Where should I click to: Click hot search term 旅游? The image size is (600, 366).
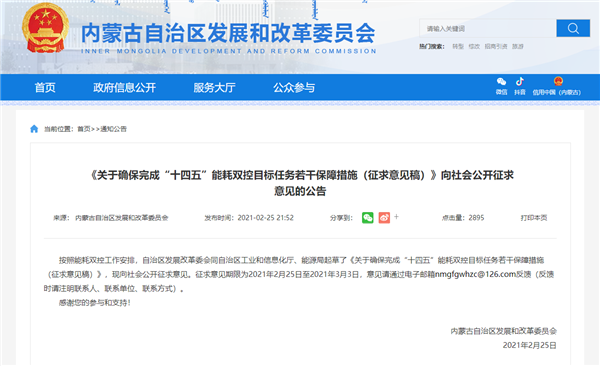click(x=518, y=46)
